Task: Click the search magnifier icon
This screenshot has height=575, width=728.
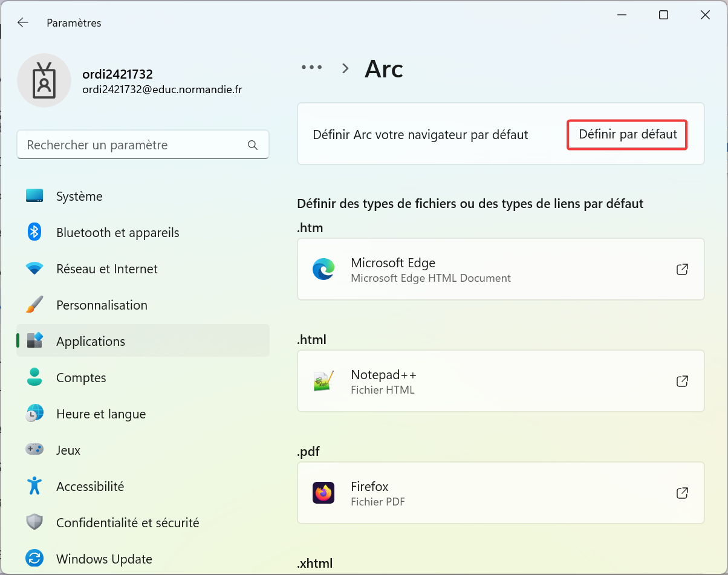Action: [253, 145]
